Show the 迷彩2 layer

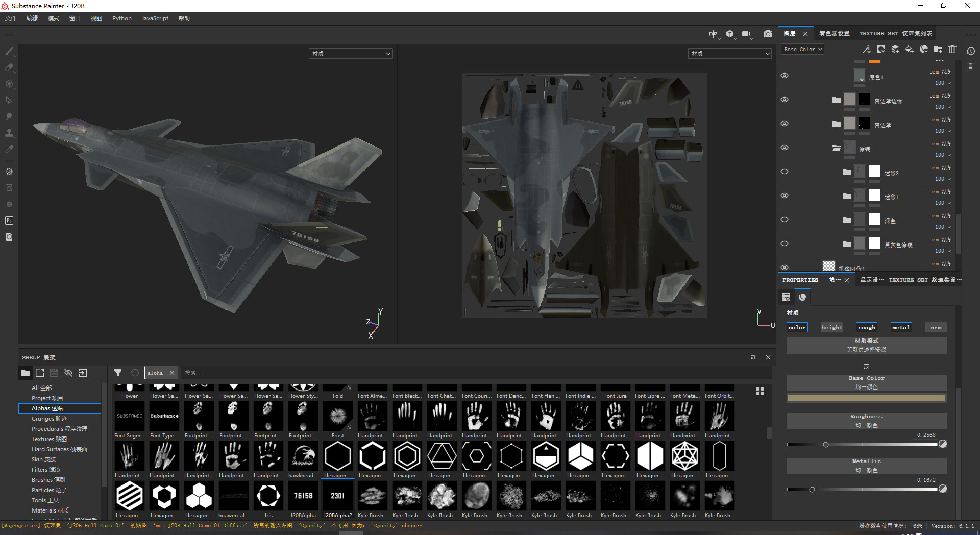coord(785,172)
